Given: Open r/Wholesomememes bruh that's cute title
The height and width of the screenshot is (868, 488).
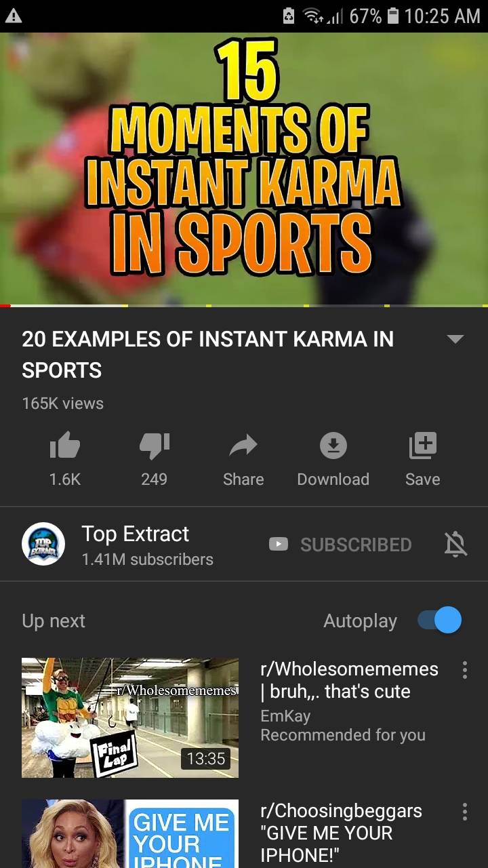Looking at the screenshot, I should [x=349, y=680].
